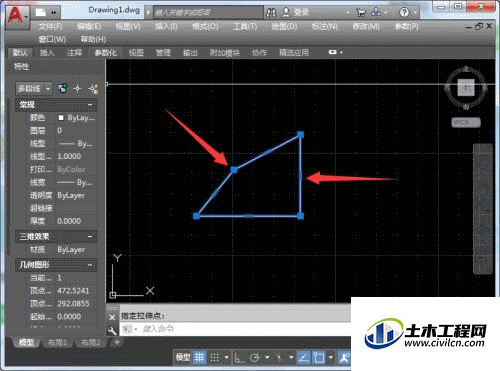Click the 线型 ByLayer property row
Image resolution: width=500 pixels, height=371 pixels.
(x=62, y=143)
